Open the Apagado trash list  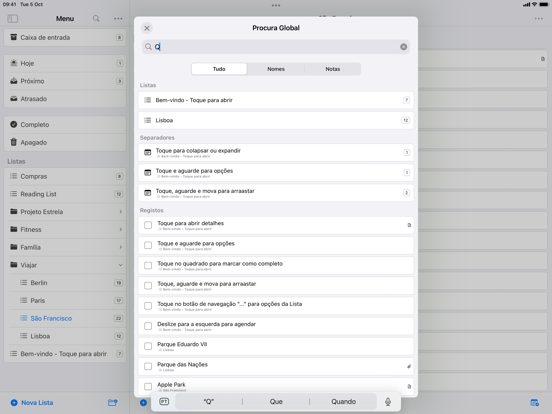click(x=65, y=142)
